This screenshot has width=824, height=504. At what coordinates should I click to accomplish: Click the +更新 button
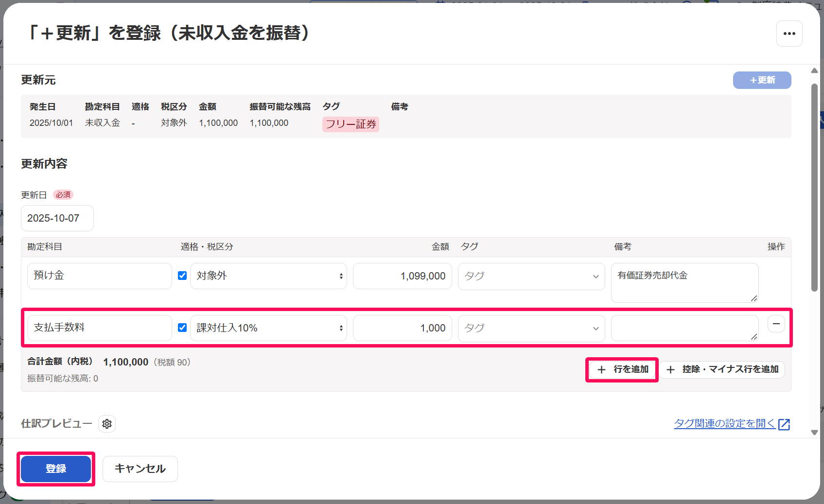pos(762,80)
